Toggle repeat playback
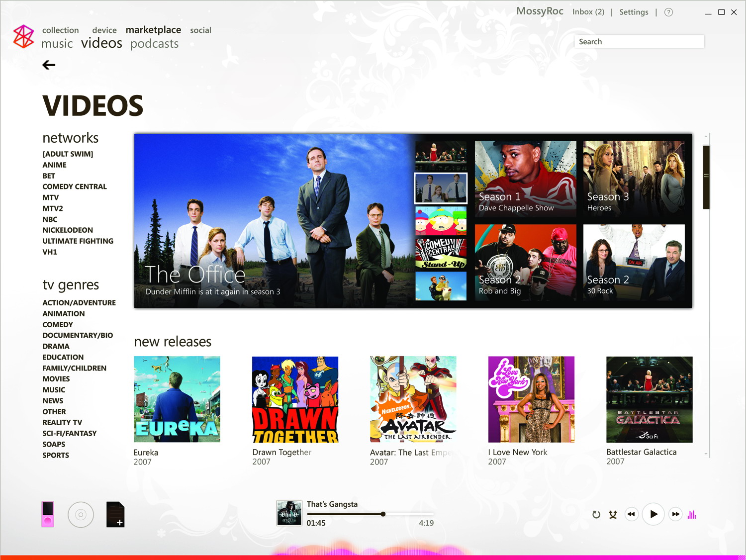Screen dimensions: 746x560 click(x=596, y=515)
